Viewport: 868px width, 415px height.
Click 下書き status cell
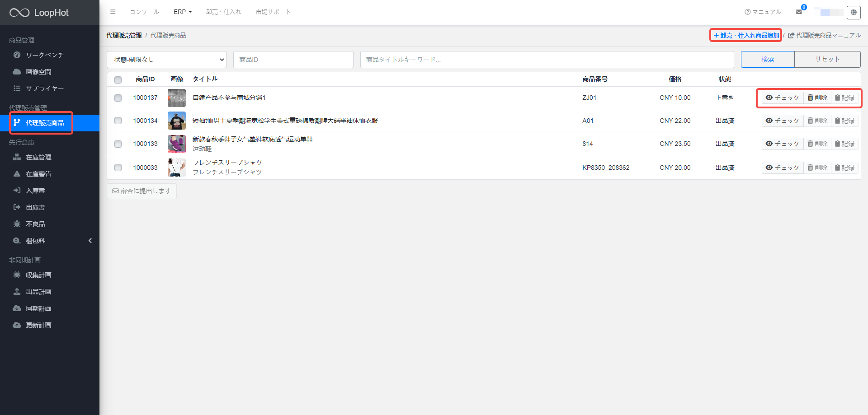pos(725,98)
